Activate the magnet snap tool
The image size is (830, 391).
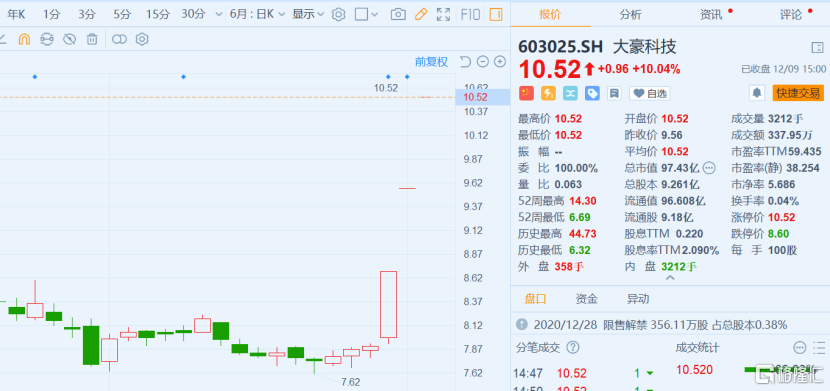[x=24, y=39]
